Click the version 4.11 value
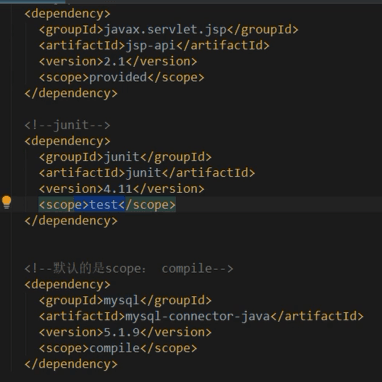 click(x=118, y=189)
